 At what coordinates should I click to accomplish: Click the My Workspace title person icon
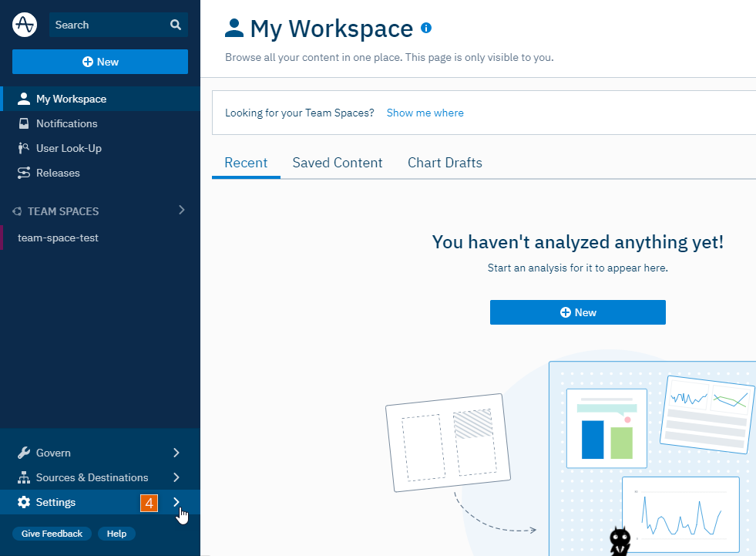[234, 28]
